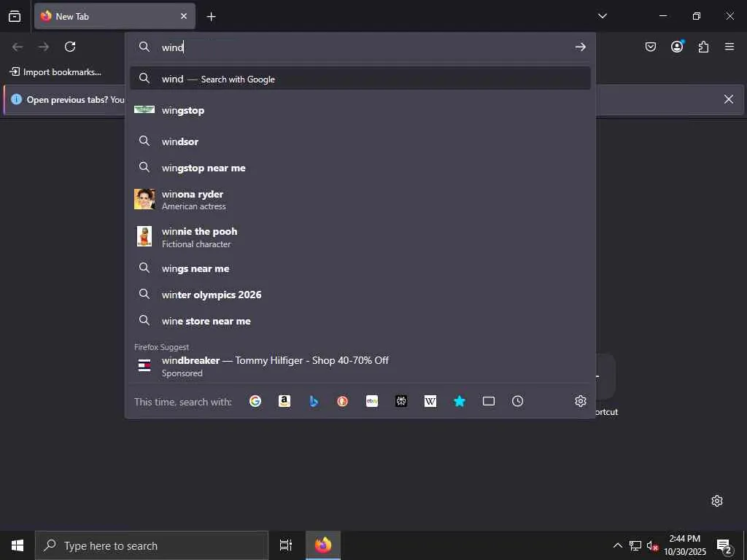Open sponsored windbreaker Tommy Hilfiger result
This screenshot has width=747, height=560.
360,366
